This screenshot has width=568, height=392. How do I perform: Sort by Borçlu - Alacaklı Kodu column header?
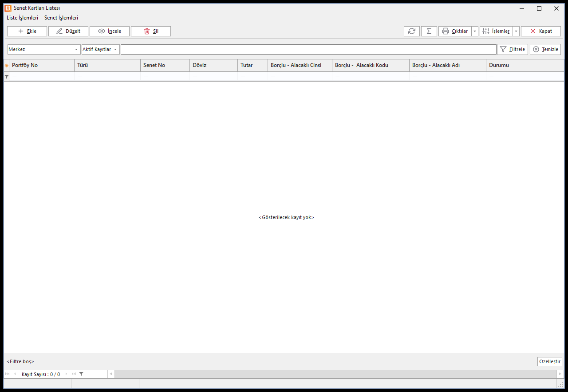[371, 65]
